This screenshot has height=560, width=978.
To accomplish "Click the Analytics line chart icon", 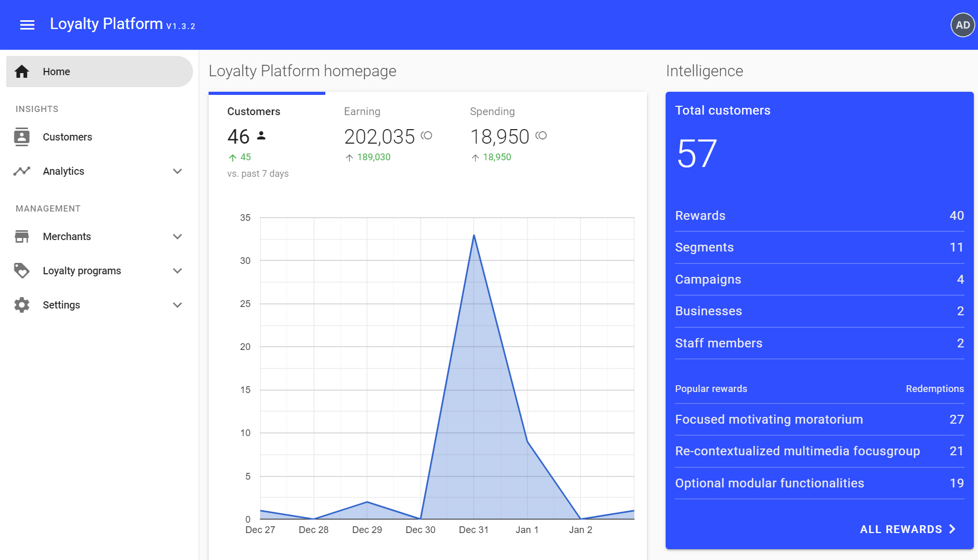I will [22, 171].
